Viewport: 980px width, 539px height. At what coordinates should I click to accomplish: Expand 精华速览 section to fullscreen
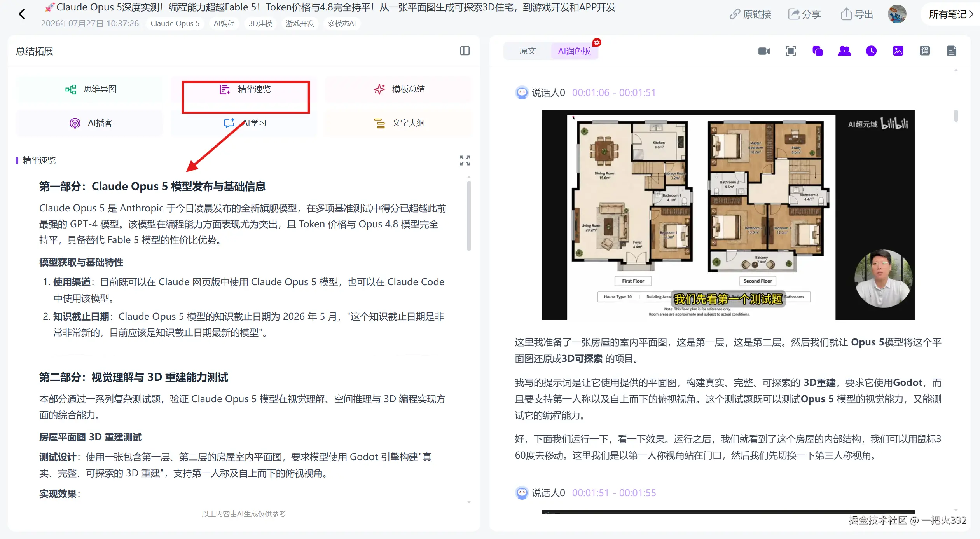point(465,160)
